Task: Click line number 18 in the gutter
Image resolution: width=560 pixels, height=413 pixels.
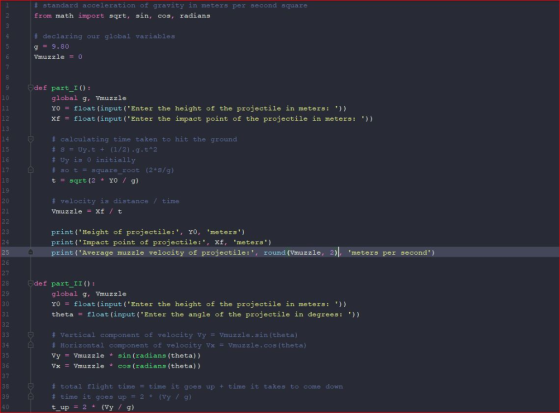Action: [6, 180]
